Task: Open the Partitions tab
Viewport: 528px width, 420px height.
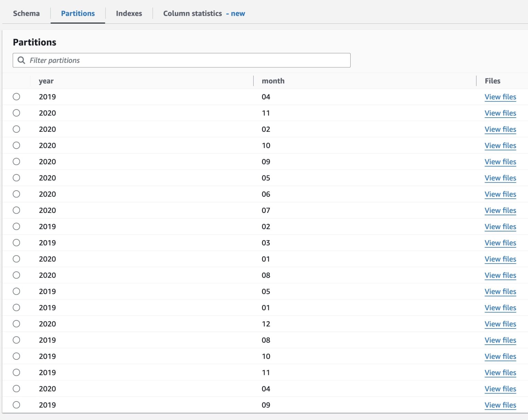Action: coord(78,13)
